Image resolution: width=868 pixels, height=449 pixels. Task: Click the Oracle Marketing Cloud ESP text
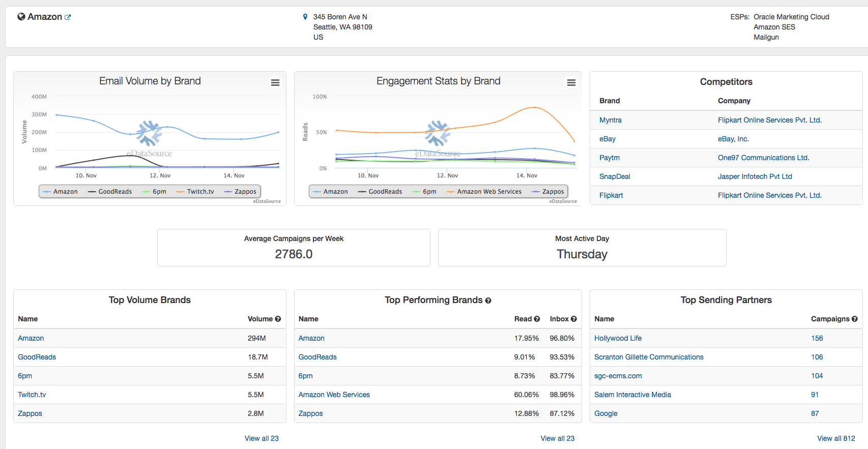coord(792,17)
